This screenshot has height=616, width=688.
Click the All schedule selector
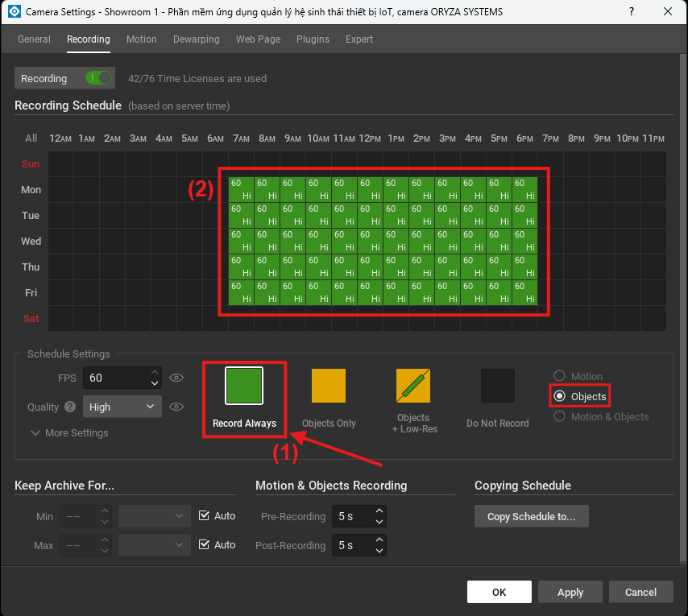31,138
